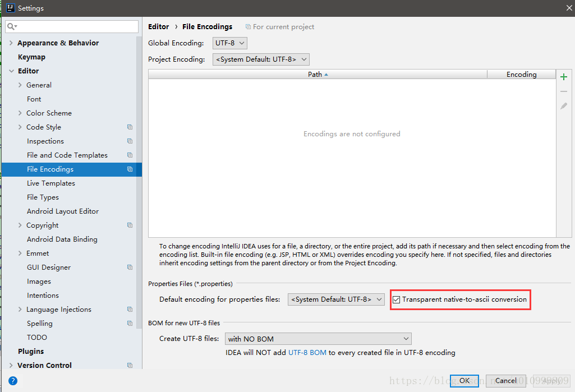Viewport: 575px width, 392px height.
Task: Open the UTF-8 BOM link
Action: [307, 352]
